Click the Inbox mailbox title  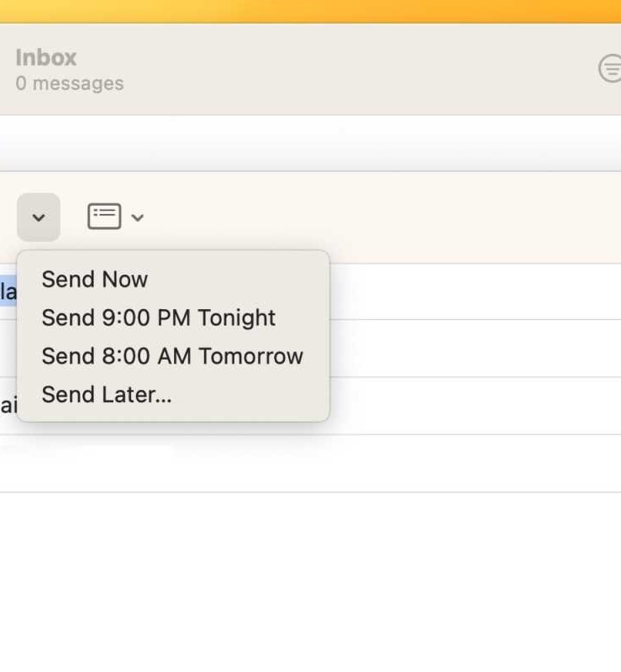point(46,57)
